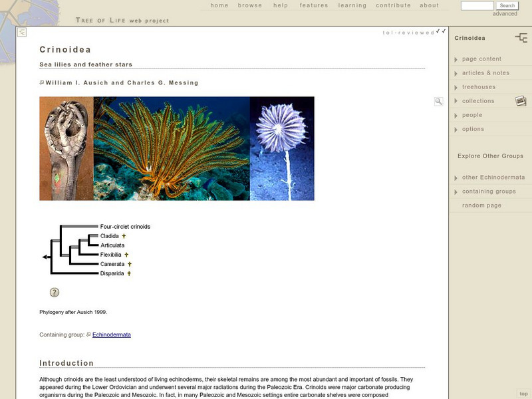The height and width of the screenshot is (399, 532).
Task: Click the root arrow of the phylogeny tree
Action: coord(45,257)
